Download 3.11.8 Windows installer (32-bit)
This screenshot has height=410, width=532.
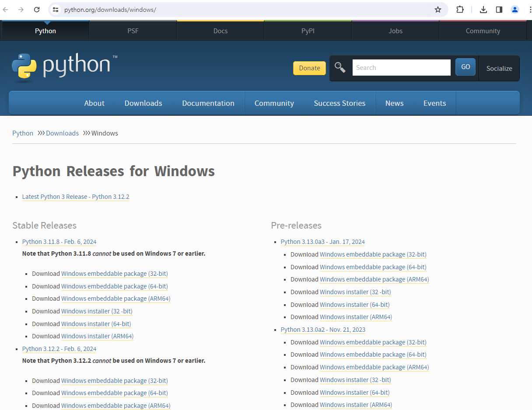(x=97, y=311)
